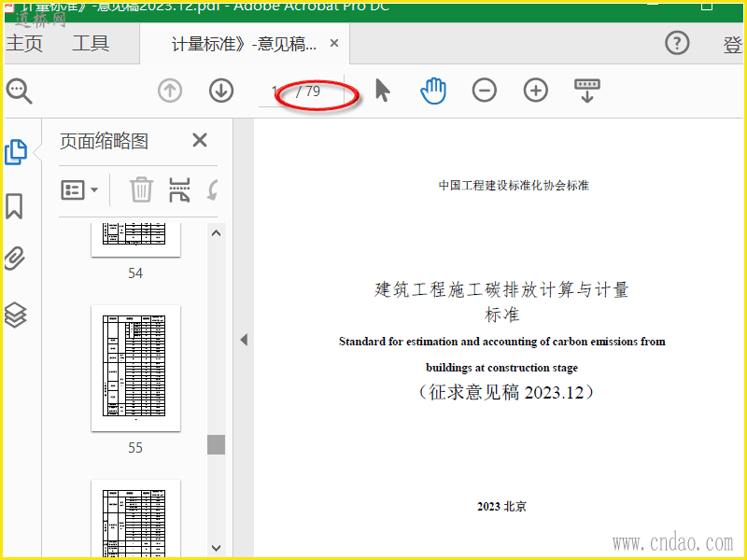Collapse the navigation pane with left triangle
Screen dimensions: 747x560
(244, 340)
